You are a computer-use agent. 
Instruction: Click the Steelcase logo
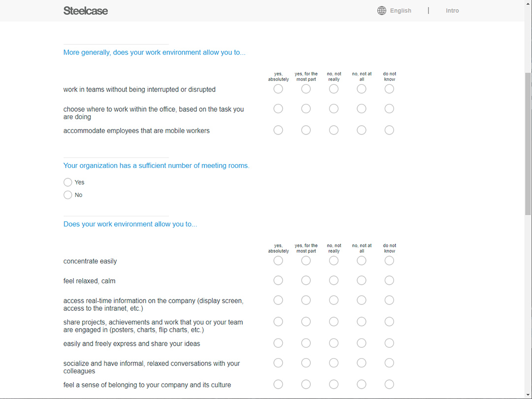point(86,11)
